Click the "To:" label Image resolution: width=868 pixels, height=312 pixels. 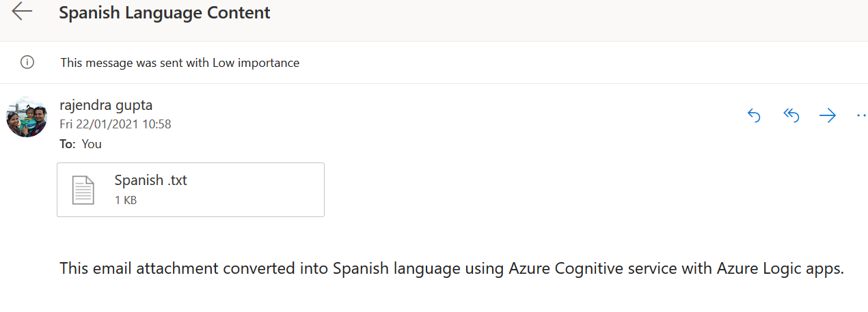coord(68,144)
